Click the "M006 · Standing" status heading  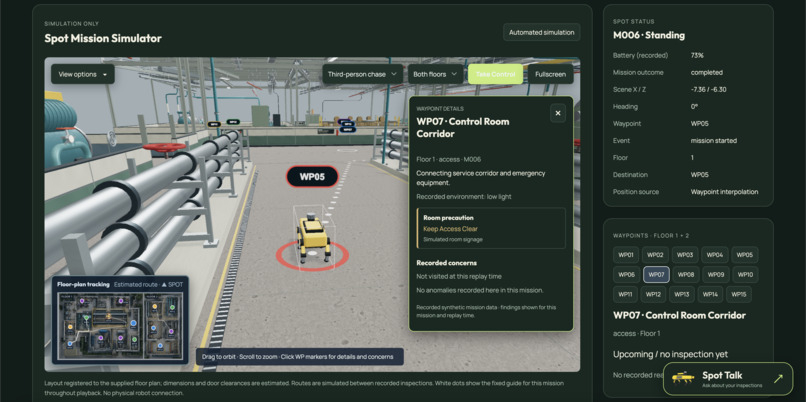649,35
